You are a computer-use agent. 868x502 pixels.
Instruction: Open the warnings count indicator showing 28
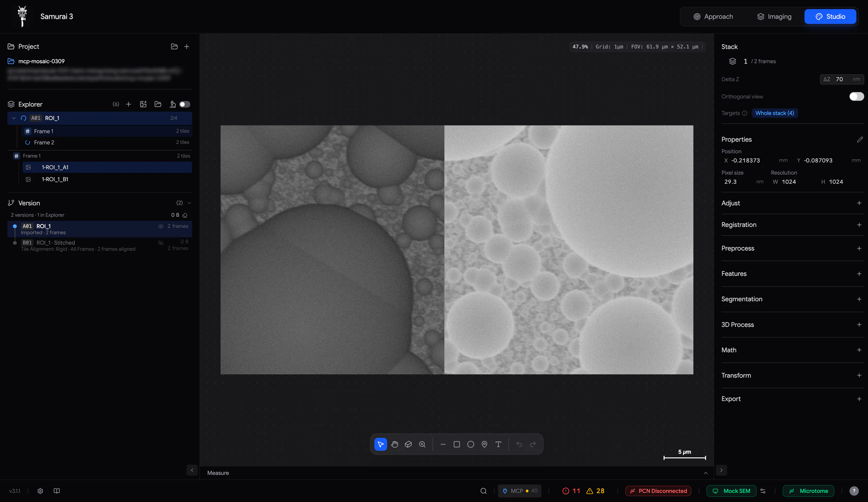click(595, 491)
